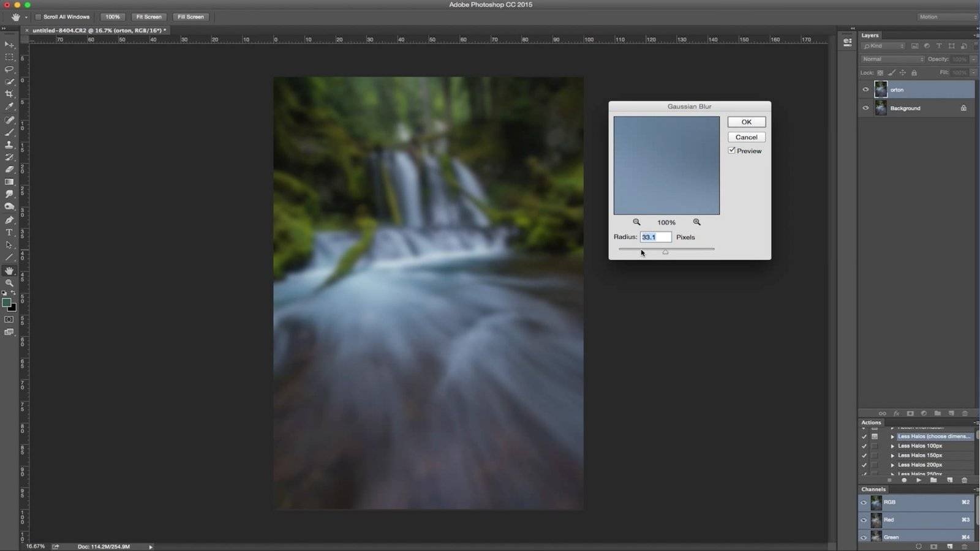This screenshot has width=980, height=551.
Task: Uncheck the Preview checkbox
Action: coord(732,151)
